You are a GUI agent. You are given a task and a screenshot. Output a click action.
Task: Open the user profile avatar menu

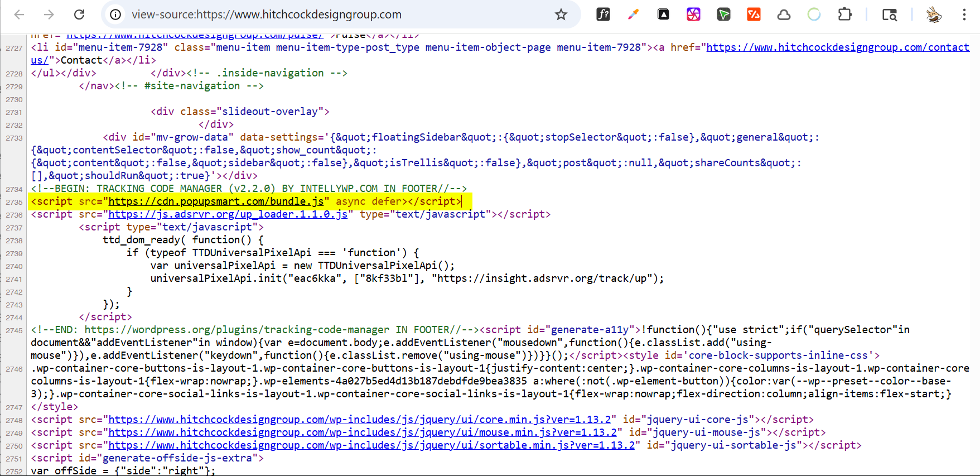click(934, 15)
